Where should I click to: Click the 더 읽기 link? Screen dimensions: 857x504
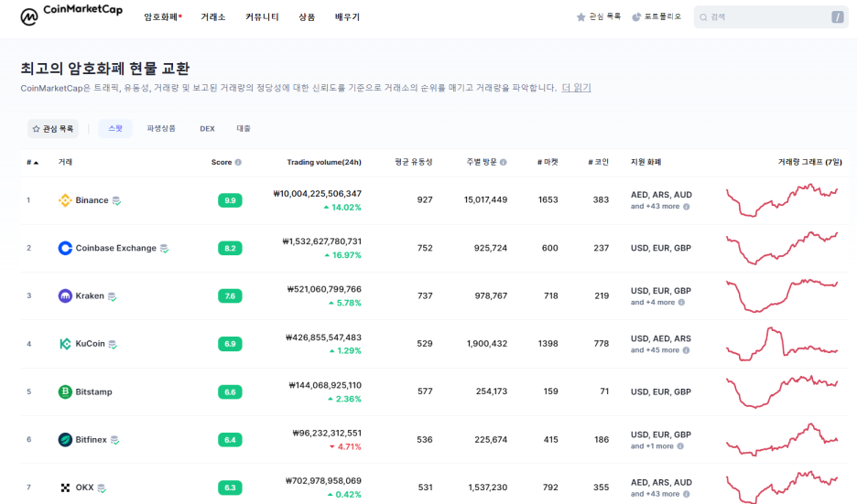576,88
